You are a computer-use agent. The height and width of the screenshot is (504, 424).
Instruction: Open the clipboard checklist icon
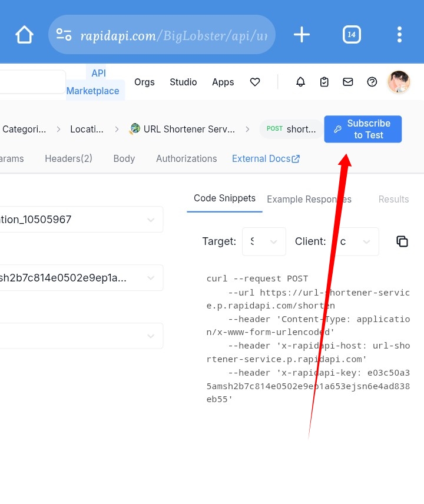pos(324,82)
